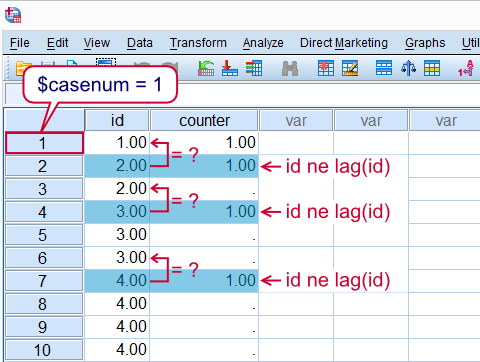Select row header 3
Viewport: 480px width, 362px height.
44,189
